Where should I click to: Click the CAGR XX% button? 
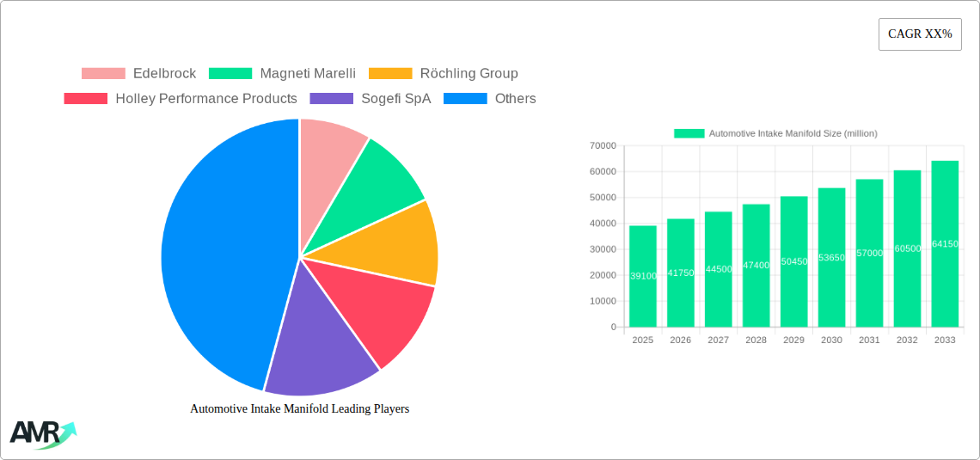click(x=920, y=34)
